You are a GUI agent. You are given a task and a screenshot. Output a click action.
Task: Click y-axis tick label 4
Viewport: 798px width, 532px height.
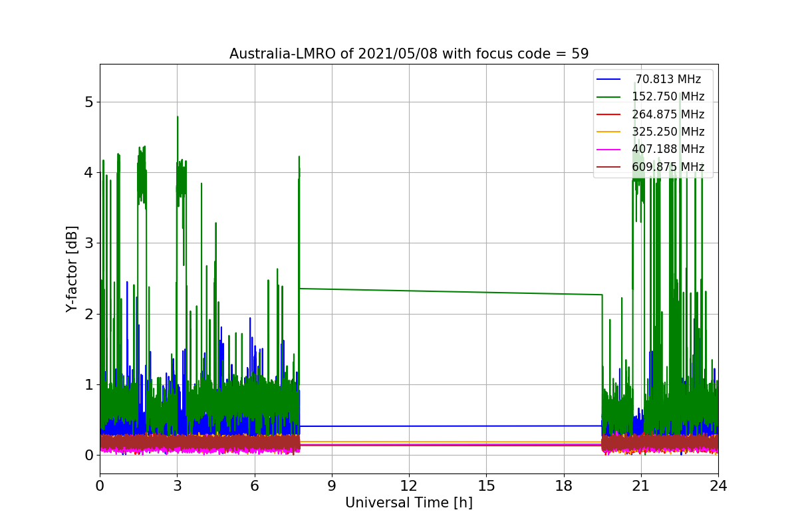click(88, 172)
